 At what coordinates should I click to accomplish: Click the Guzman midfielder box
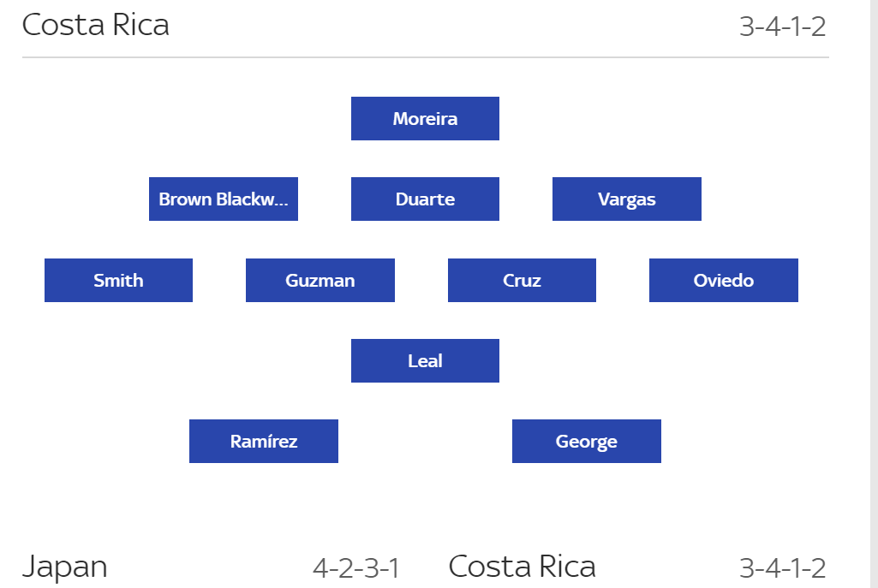(x=320, y=281)
